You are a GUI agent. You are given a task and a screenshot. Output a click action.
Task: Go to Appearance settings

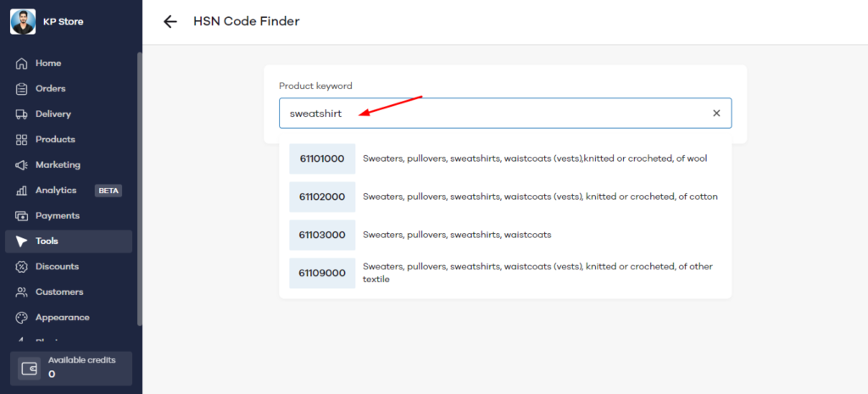(62, 318)
